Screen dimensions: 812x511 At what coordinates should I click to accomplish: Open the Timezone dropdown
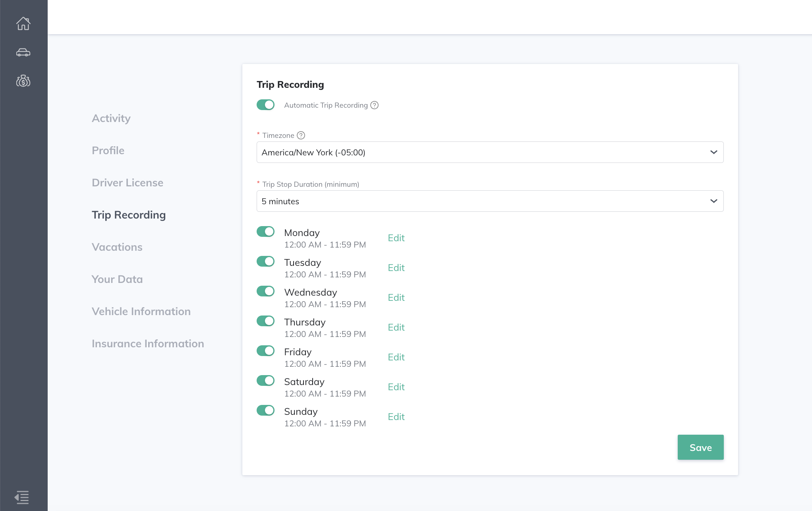tap(490, 152)
